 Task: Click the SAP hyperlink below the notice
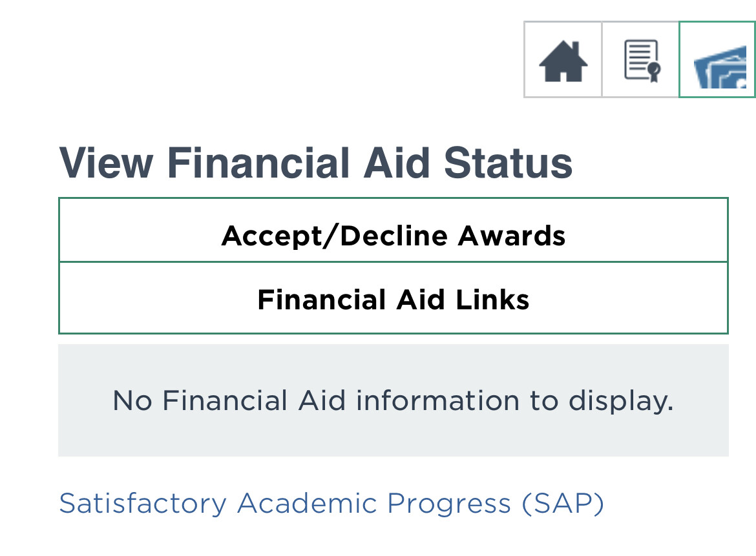[x=331, y=504]
